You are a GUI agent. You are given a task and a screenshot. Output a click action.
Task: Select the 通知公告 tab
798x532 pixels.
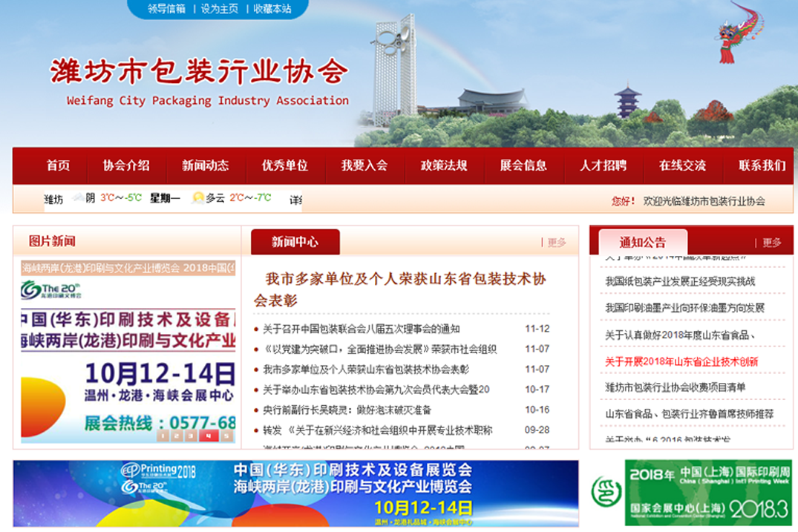click(x=643, y=242)
